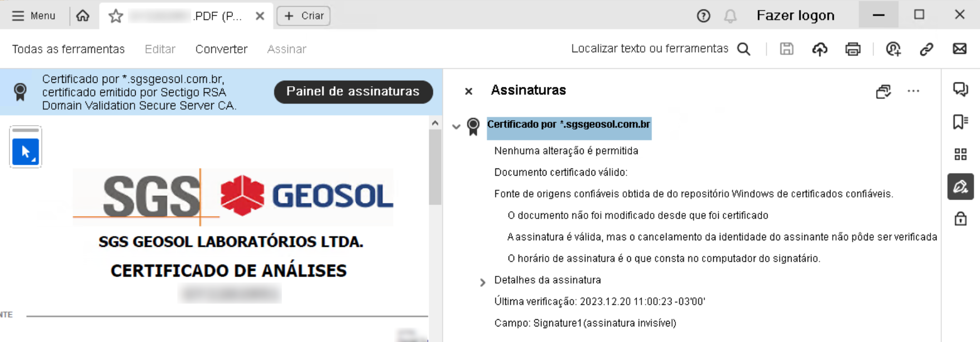Close the PDF document tab
The height and width of the screenshot is (342, 980).
(260, 16)
